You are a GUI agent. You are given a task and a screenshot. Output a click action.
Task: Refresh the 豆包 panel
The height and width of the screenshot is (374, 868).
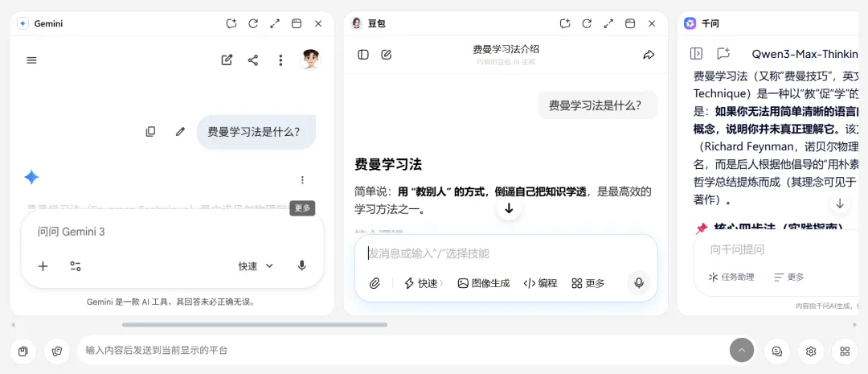[x=587, y=24]
